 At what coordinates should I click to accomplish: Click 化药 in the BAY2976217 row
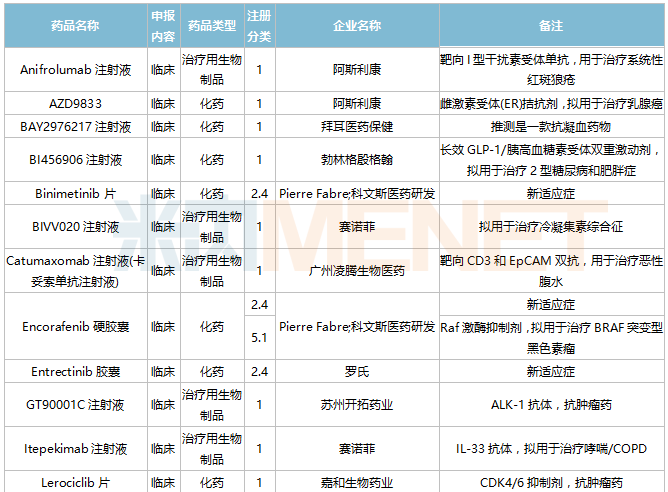[212, 126]
